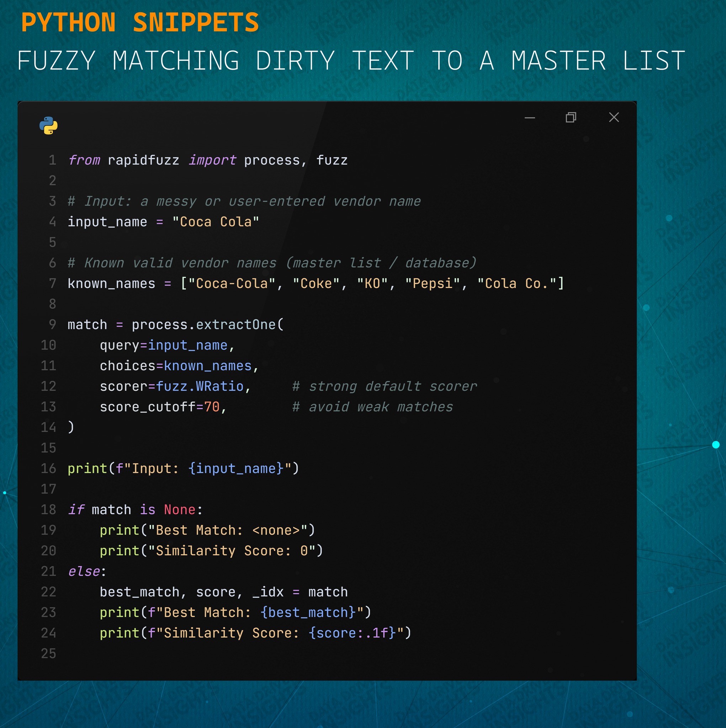Click line number 25 in gutter
Image resolution: width=726 pixels, height=728 pixels.
tap(48, 654)
